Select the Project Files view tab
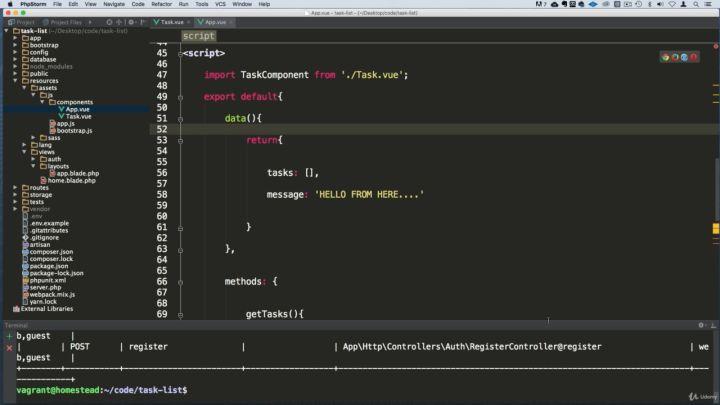This screenshot has height=405, width=720. pyautogui.click(x=63, y=22)
